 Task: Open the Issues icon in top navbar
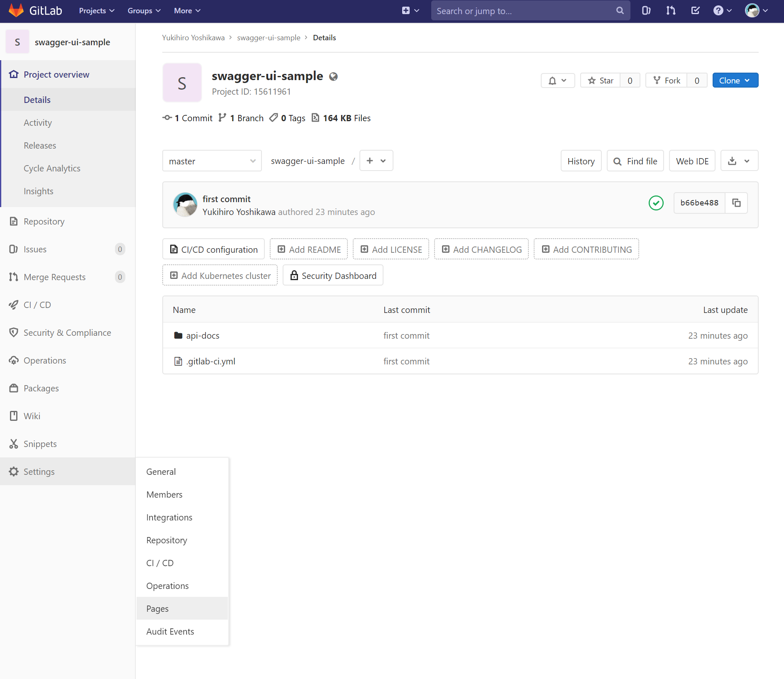tap(646, 11)
